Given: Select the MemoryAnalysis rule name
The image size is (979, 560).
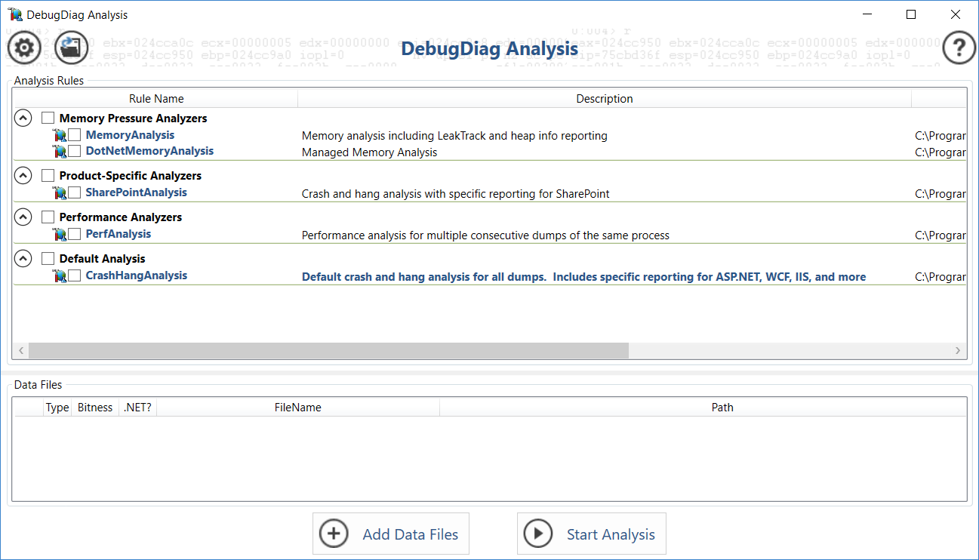Looking at the screenshot, I should pyautogui.click(x=130, y=135).
